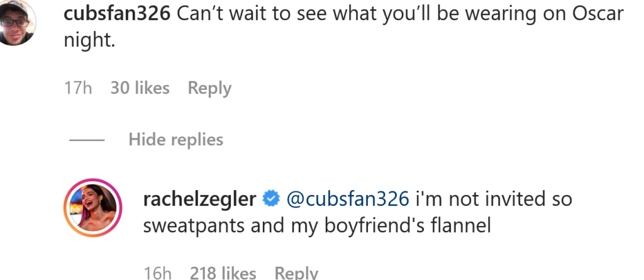Screen dimensions: 644x280
Task: Reply to cubsfan326's comment
Action: click(x=209, y=88)
